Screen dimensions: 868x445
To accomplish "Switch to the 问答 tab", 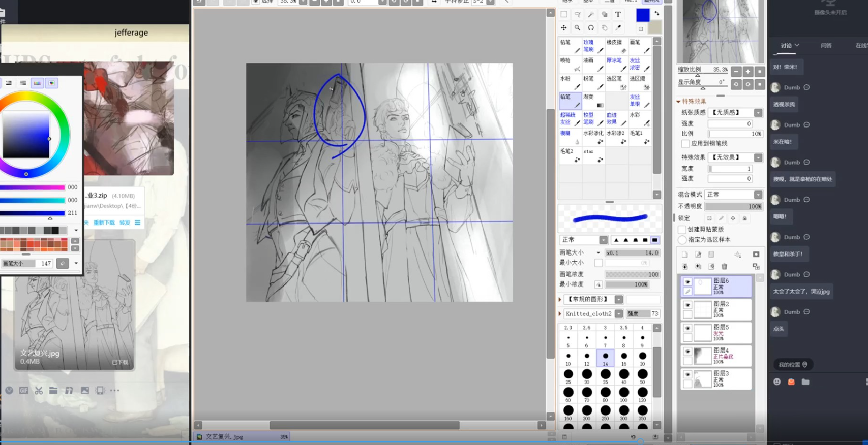I will coord(826,46).
